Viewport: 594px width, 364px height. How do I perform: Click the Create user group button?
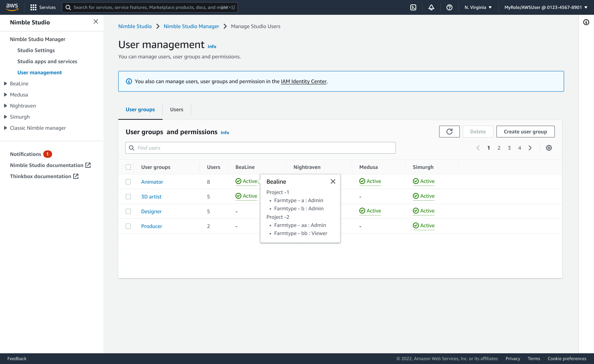(525, 132)
